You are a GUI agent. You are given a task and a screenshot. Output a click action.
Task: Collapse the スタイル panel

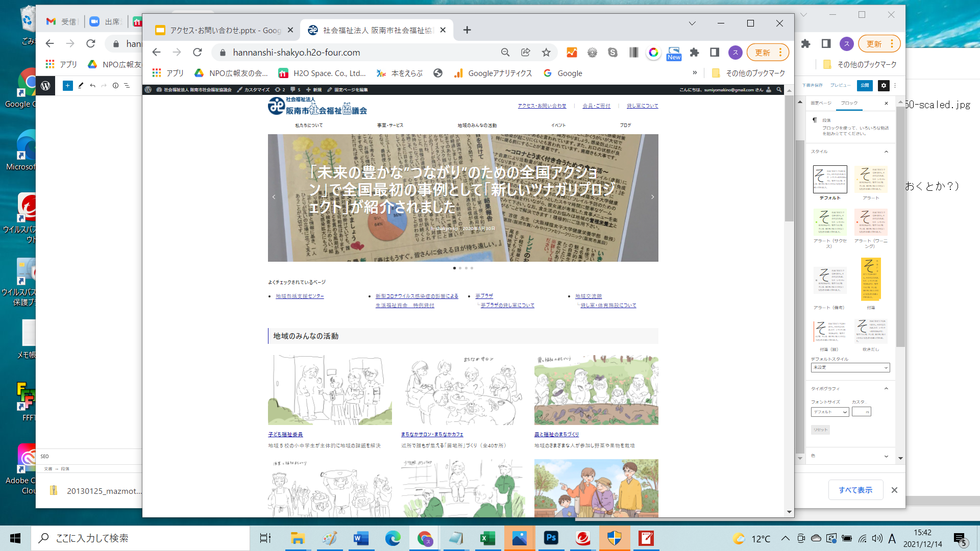click(886, 152)
